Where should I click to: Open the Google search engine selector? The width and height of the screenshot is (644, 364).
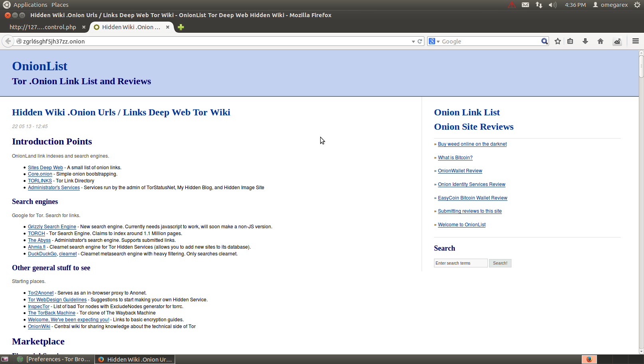[434, 41]
